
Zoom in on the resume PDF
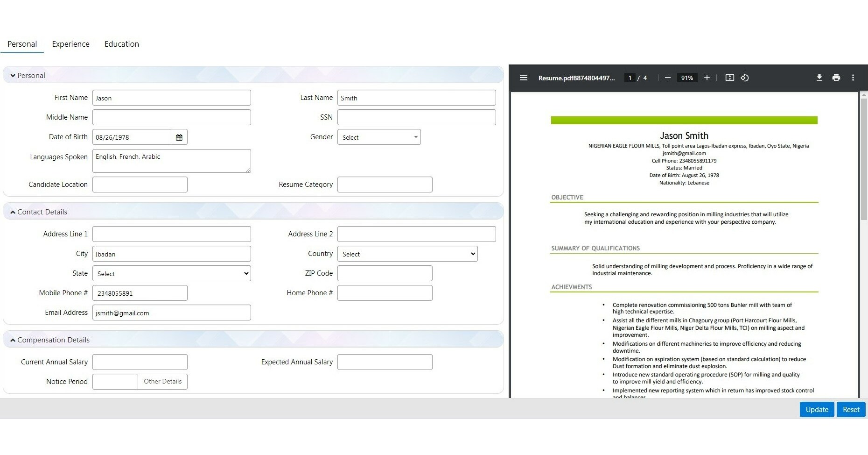[x=707, y=78]
